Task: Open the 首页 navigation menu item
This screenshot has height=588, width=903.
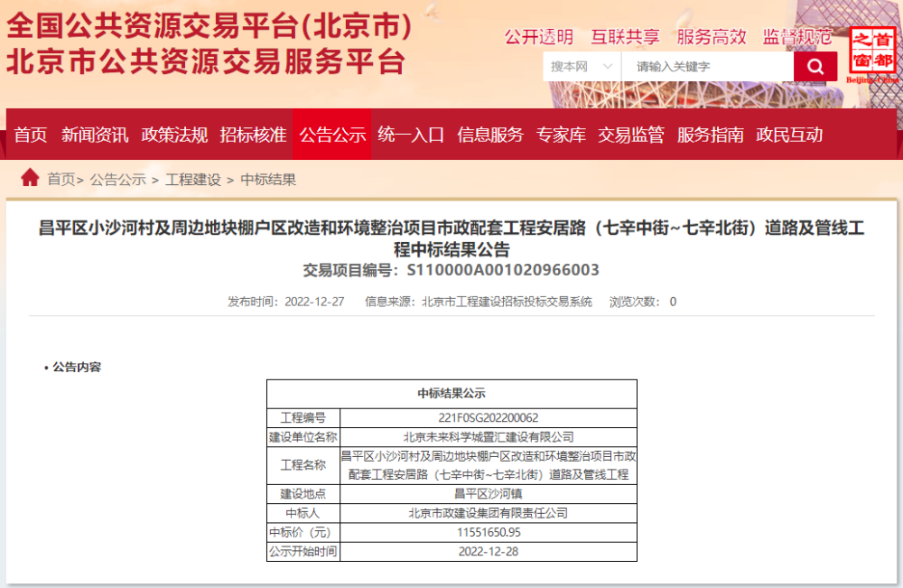Action: 31,135
